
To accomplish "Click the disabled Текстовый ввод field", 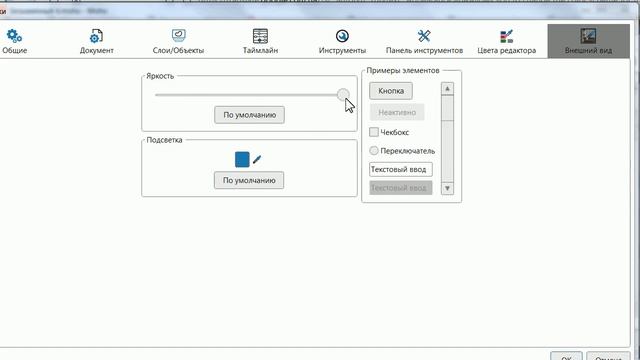I will pos(401,188).
